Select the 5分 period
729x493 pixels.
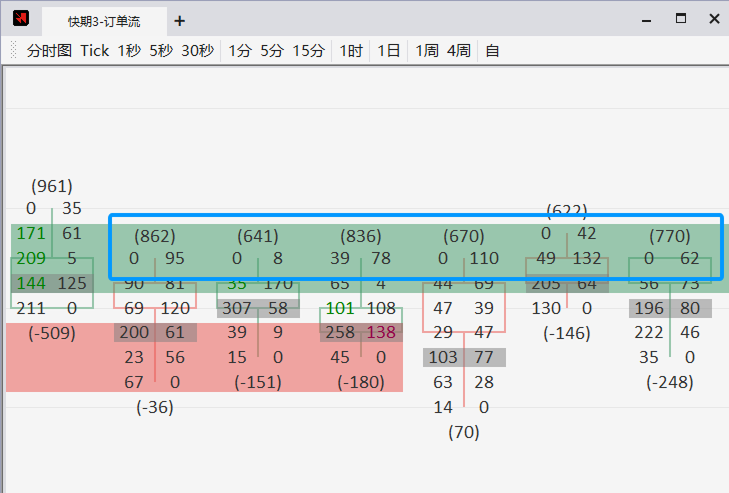click(x=272, y=51)
